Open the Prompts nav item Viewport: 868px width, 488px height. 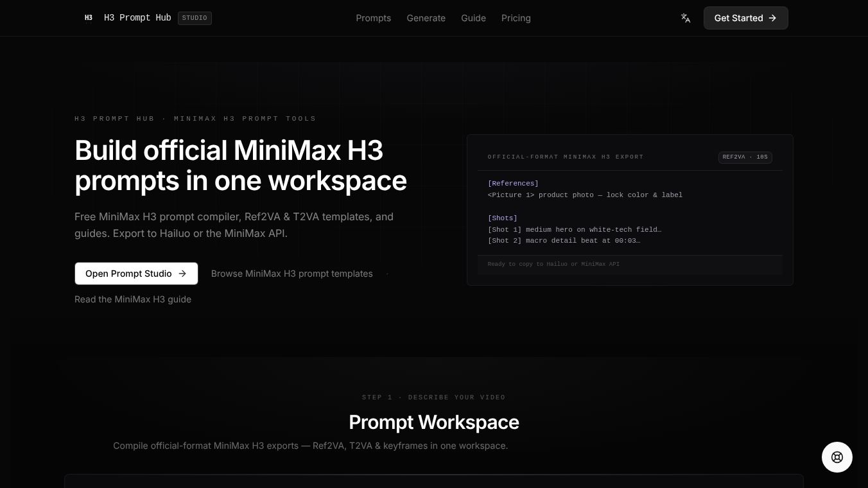tap(374, 18)
